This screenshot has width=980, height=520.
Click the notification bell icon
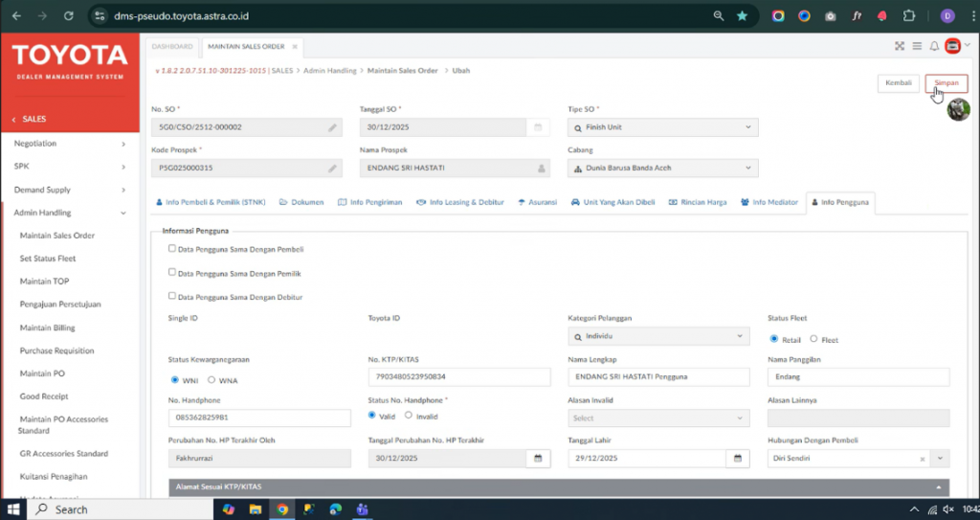[x=934, y=46]
